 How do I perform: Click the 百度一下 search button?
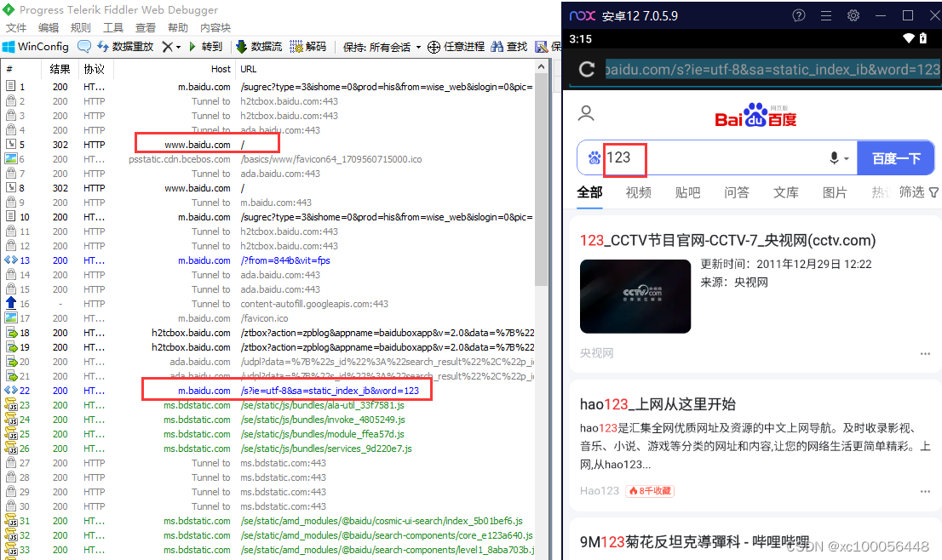[896, 158]
